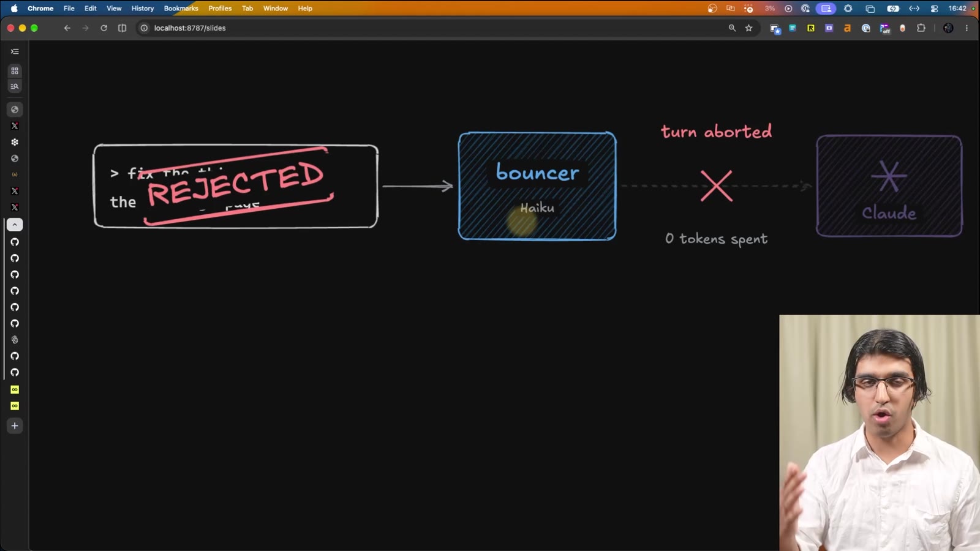This screenshot has height=551, width=980.
Task: Click the presenter webcam thumbnail
Action: coord(880,433)
